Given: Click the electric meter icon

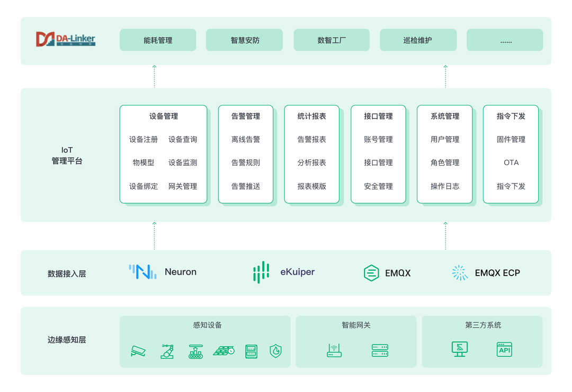Looking at the screenshot, I should click(x=251, y=351).
